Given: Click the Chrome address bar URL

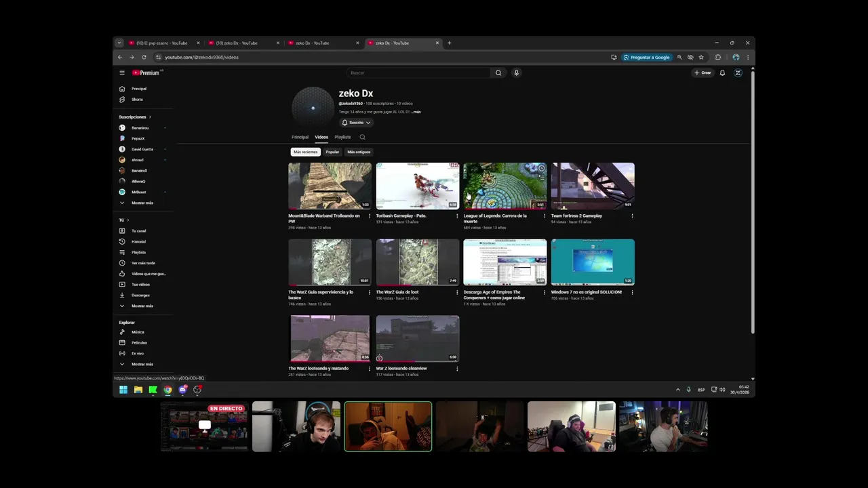Looking at the screenshot, I should 201,58.
